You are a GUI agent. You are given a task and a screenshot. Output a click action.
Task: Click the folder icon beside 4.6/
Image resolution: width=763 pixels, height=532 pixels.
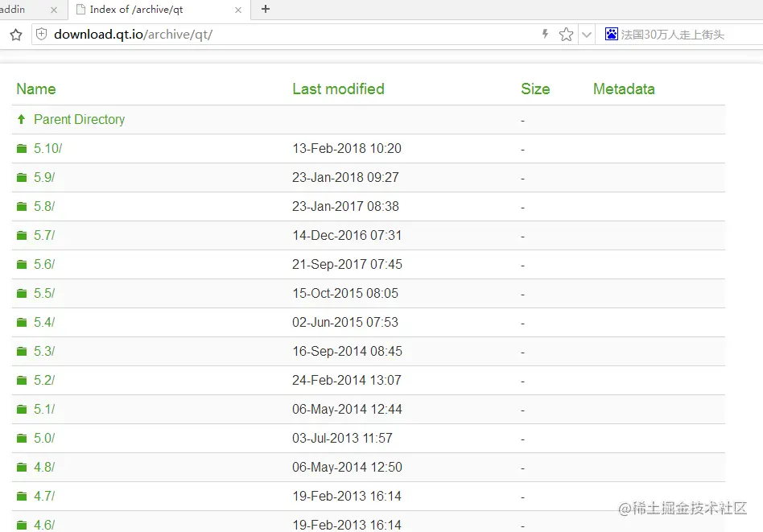(22, 526)
